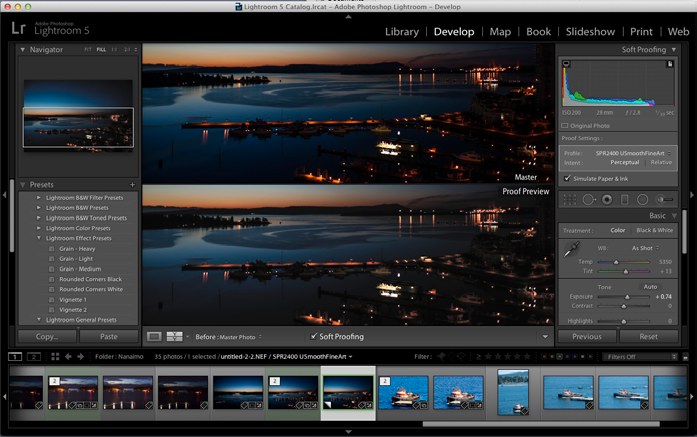Filter photos by flagged status
The image size is (697, 437).
click(442, 357)
